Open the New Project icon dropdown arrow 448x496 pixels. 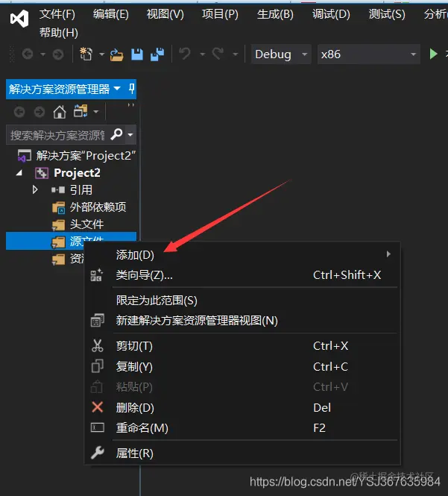(102, 54)
